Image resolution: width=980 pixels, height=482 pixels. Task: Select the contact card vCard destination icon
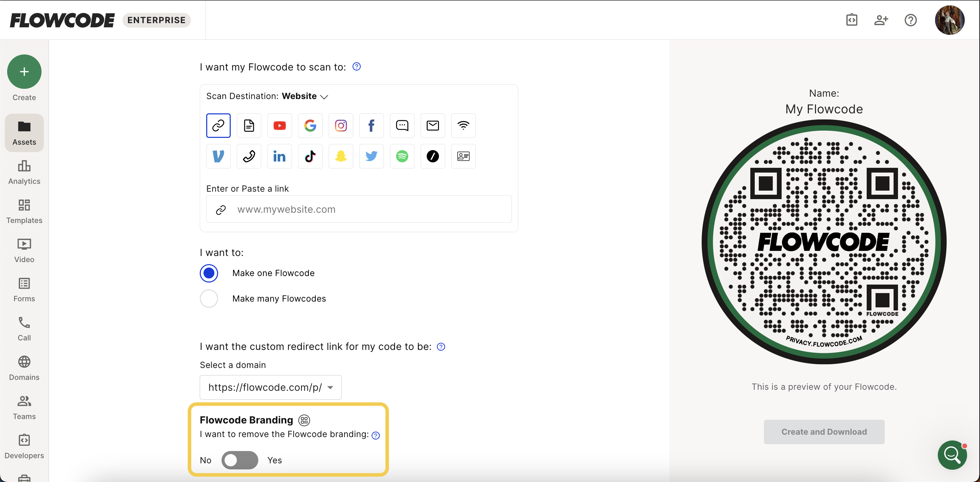pos(463,156)
